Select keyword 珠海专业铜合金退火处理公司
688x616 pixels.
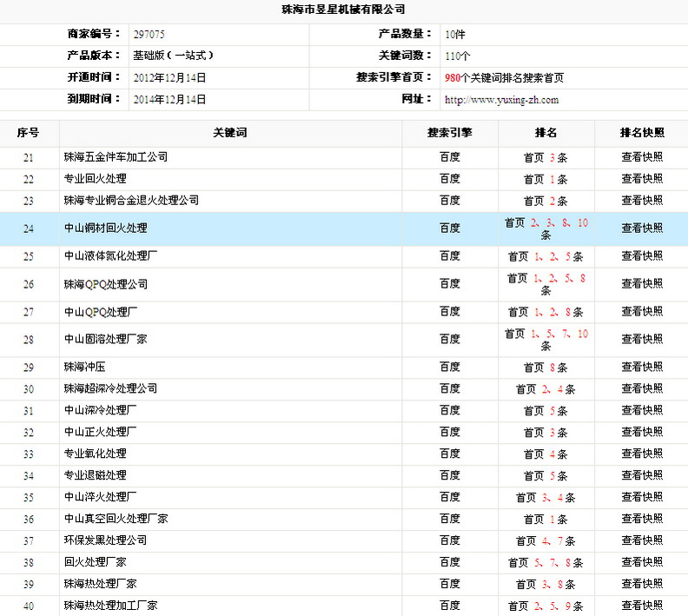[x=131, y=201]
